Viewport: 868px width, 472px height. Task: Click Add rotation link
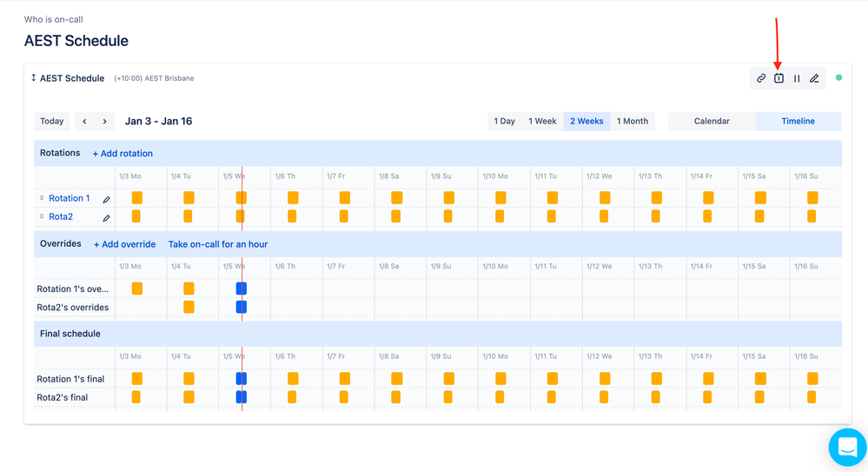pos(123,154)
